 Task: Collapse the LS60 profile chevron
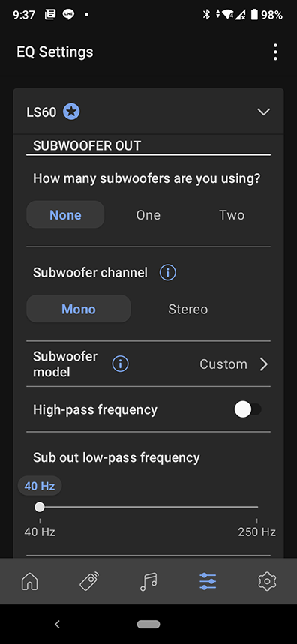pos(263,112)
